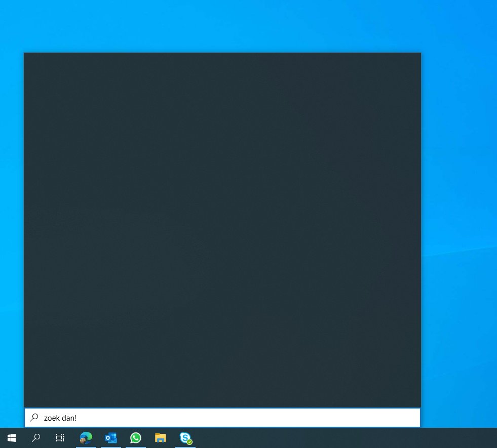Click the Outlook envelope icon
The width and height of the screenshot is (497, 448).
[110, 437]
